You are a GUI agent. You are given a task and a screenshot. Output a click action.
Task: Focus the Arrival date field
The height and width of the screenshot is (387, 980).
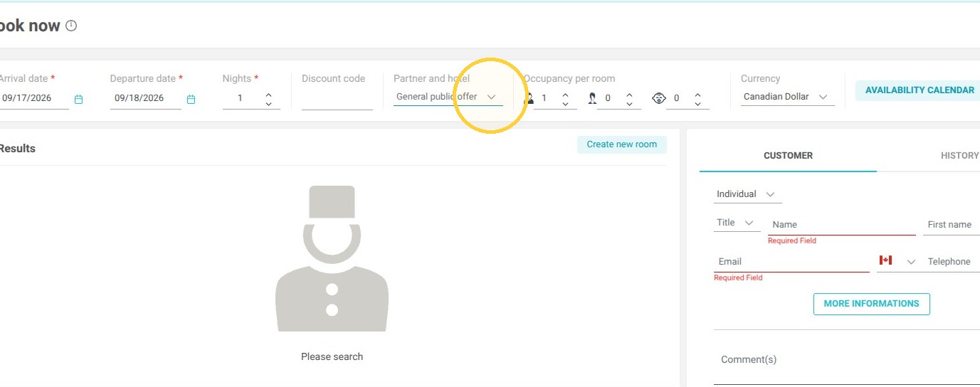tap(34, 98)
